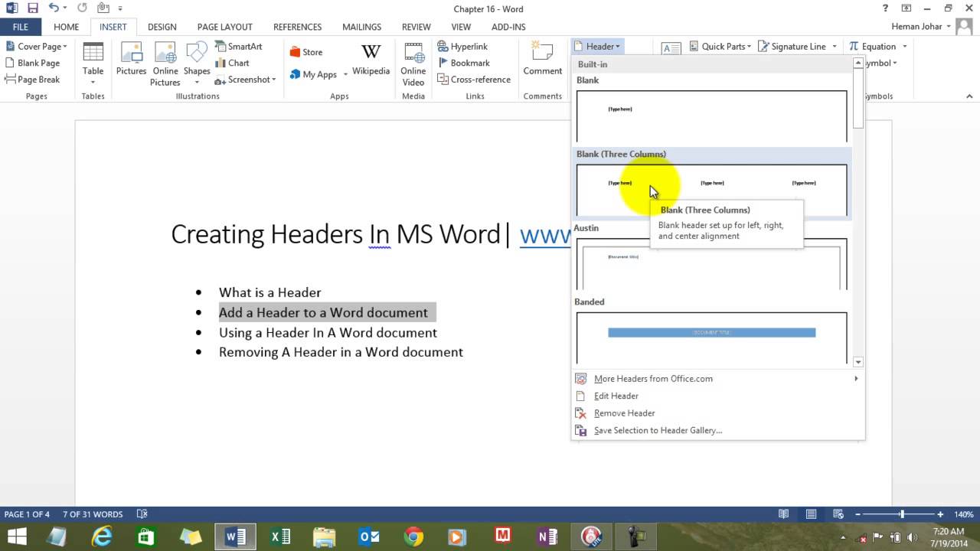Open Ribbon Display Options
Viewport: 980px width, 551px height.
pos(905,8)
